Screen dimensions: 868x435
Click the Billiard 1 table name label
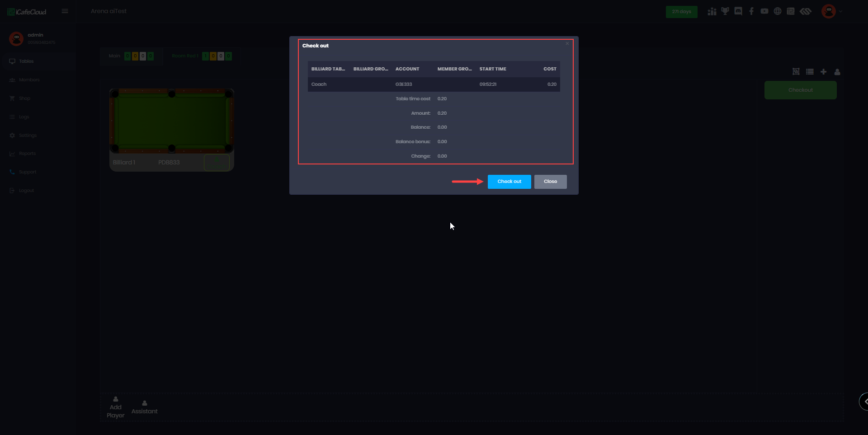[124, 163]
